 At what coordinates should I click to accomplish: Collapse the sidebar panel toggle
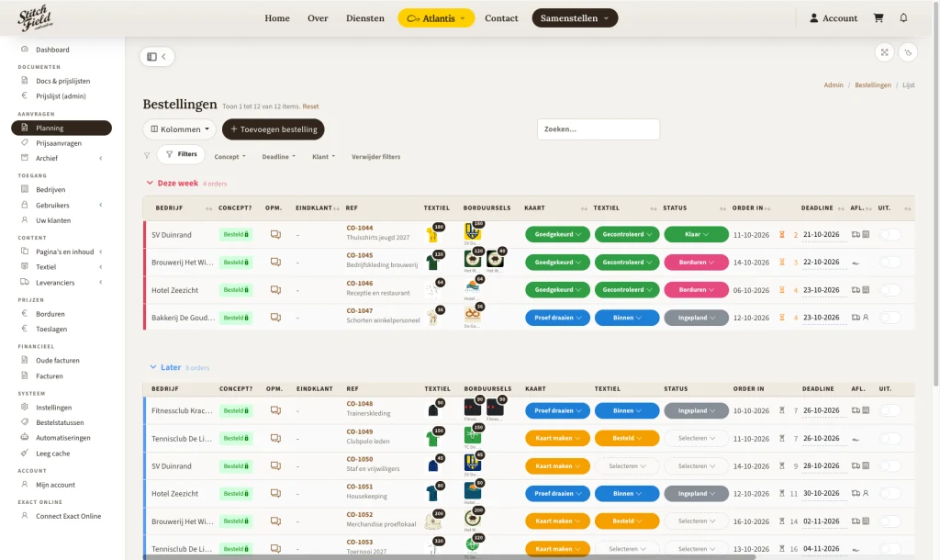[157, 56]
